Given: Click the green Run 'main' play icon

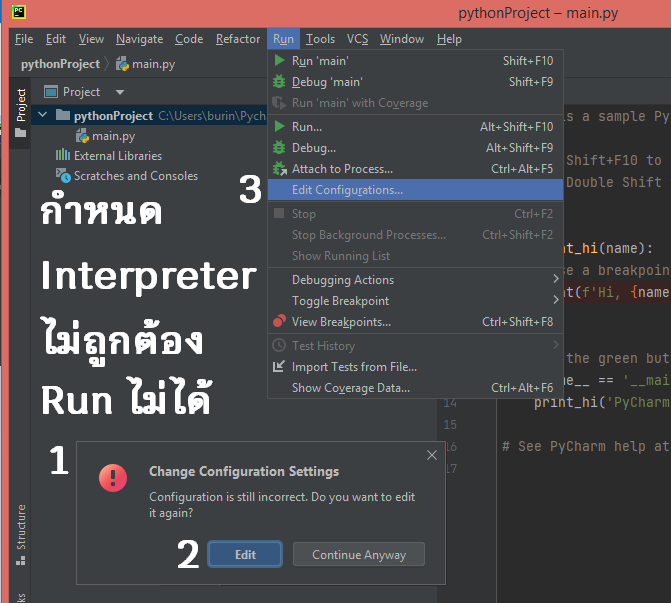Looking at the screenshot, I should (279, 60).
